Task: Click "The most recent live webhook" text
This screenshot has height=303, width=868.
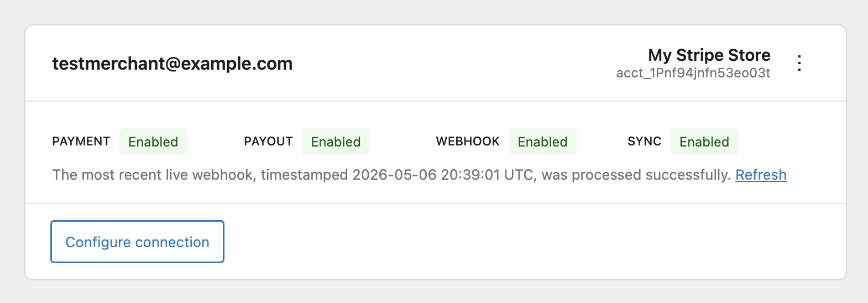Action: click(x=153, y=175)
